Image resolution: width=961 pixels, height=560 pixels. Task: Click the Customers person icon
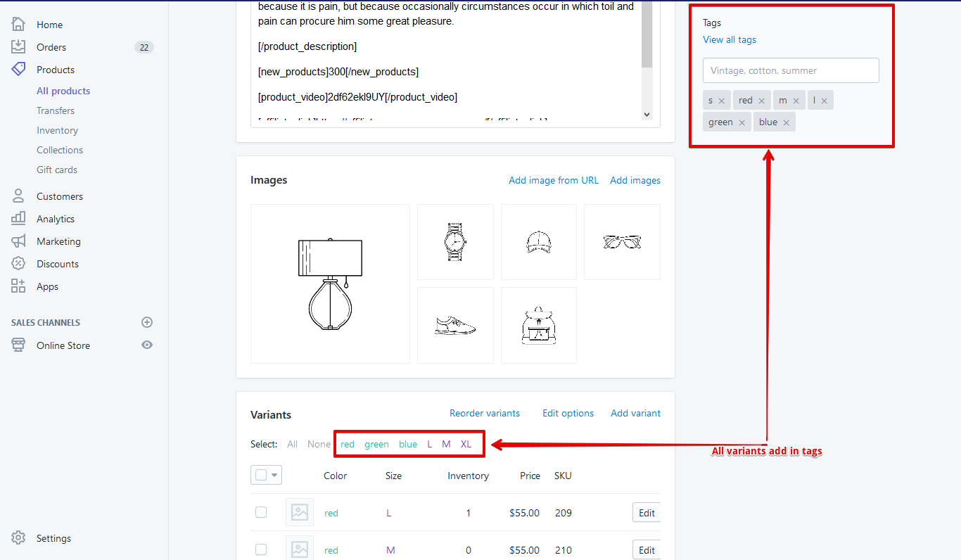click(18, 196)
